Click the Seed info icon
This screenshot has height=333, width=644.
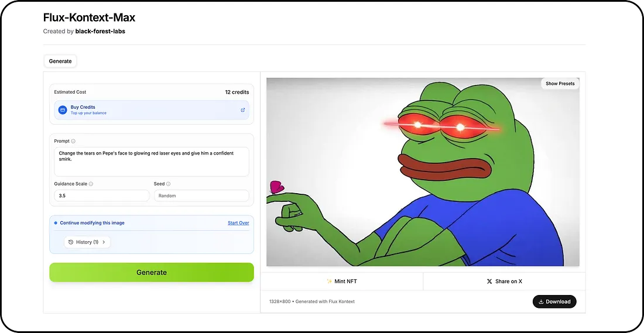169,184
